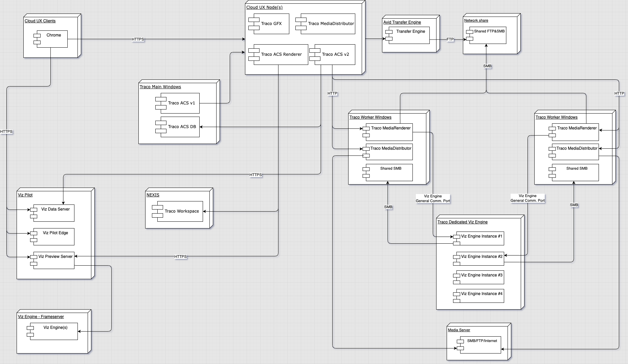Click the Traco ACS v1 component
The width and height of the screenshot is (628, 364).
181,103
